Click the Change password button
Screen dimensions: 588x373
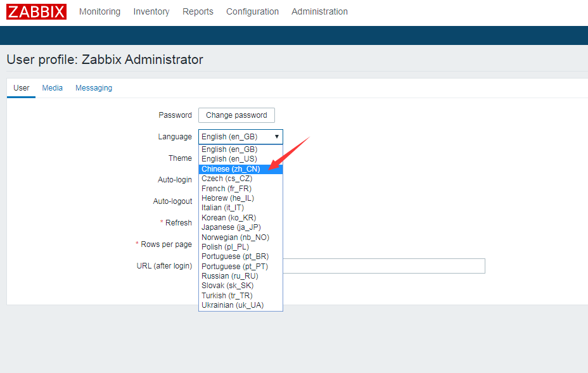pos(236,115)
